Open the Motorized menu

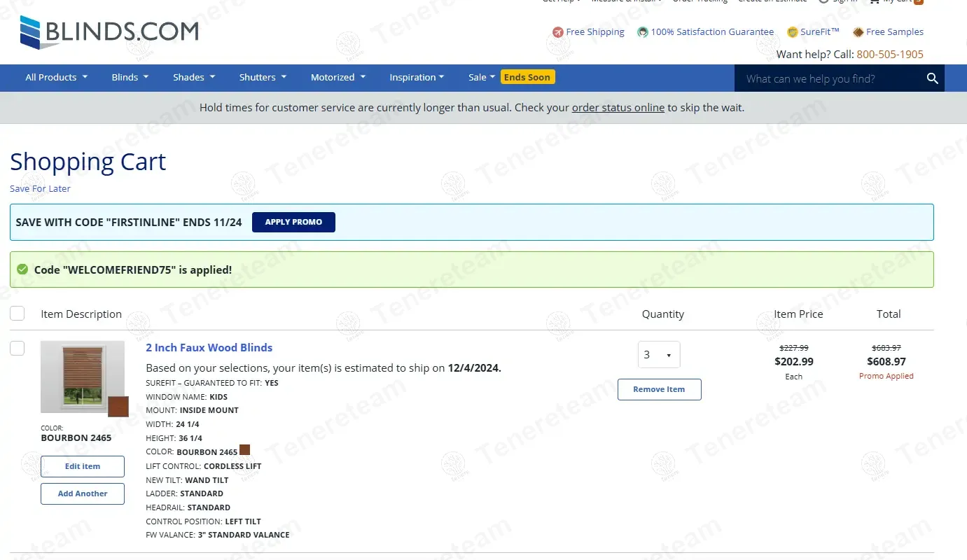coord(338,78)
